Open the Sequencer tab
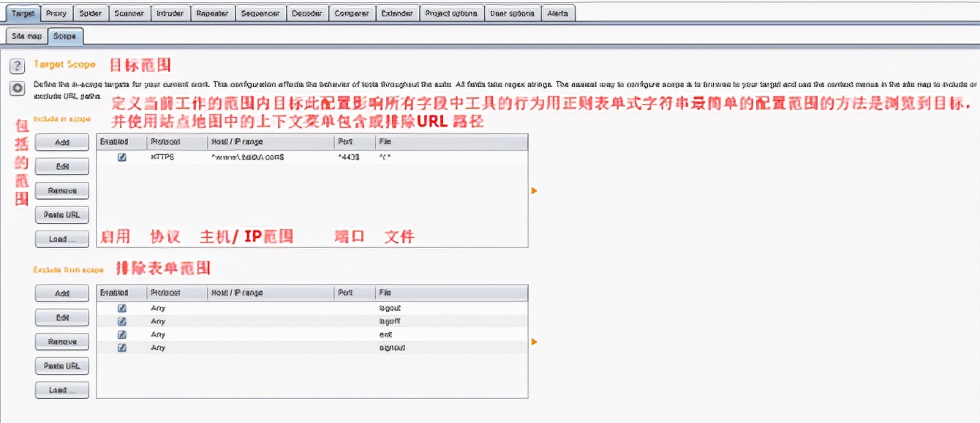 tap(260, 13)
